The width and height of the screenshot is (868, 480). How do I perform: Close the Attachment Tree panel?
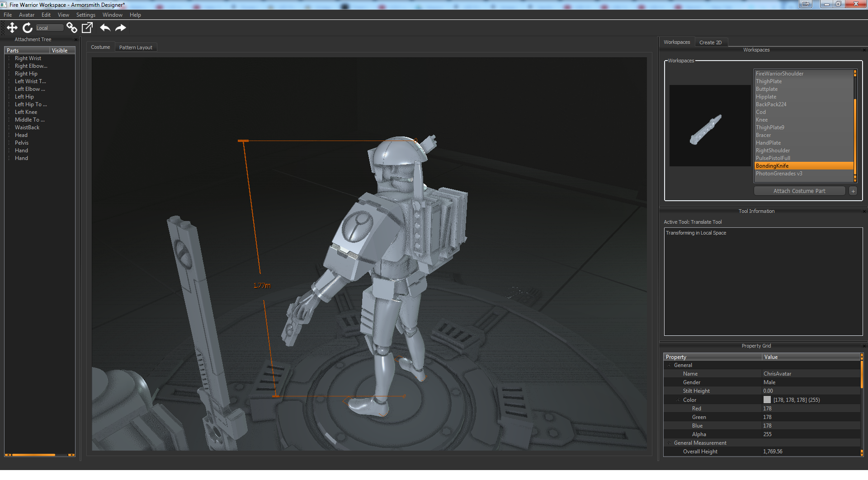pyautogui.click(x=76, y=40)
